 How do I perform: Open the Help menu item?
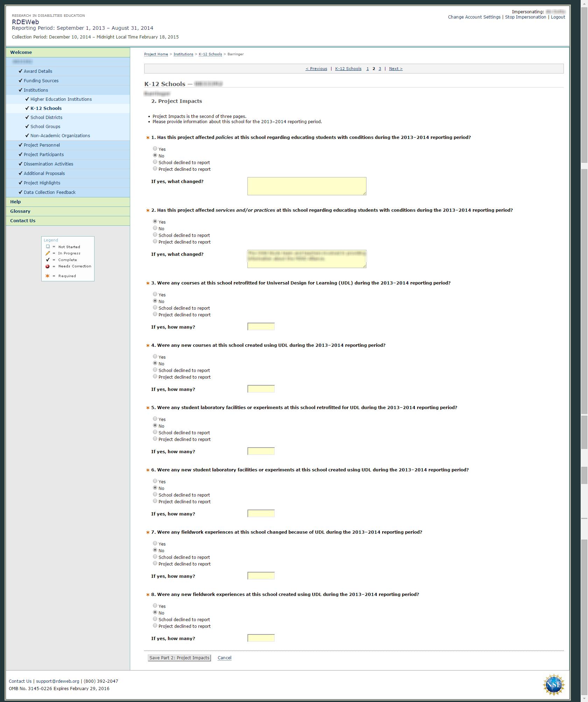pos(15,202)
